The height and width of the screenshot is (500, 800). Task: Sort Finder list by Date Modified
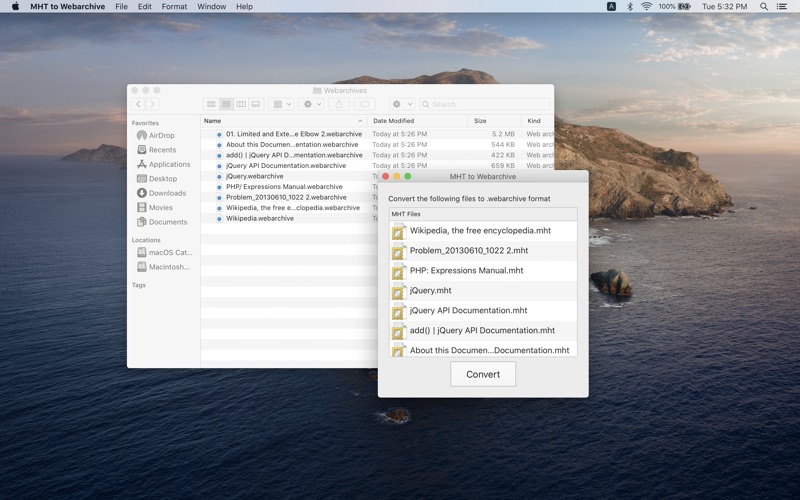(x=417, y=121)
